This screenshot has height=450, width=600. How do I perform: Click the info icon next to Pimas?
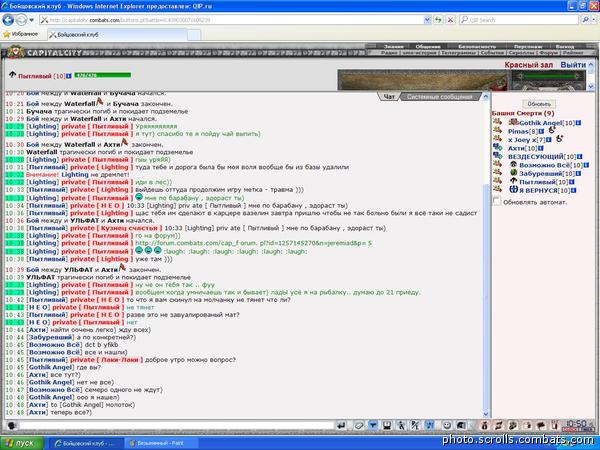(x=541, y=131)
